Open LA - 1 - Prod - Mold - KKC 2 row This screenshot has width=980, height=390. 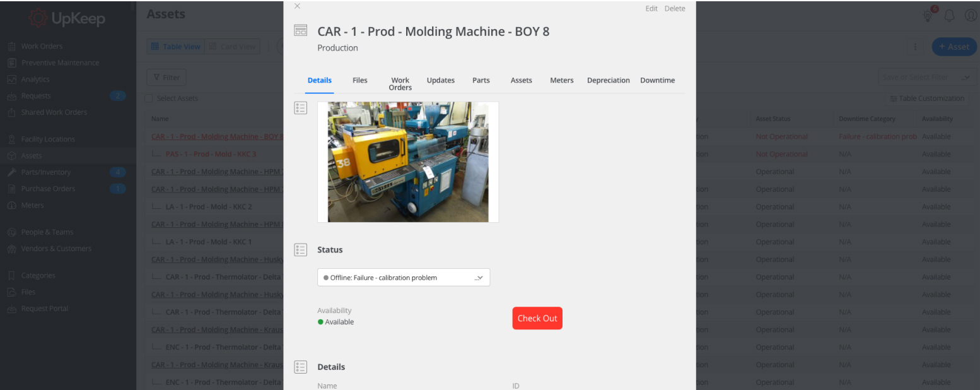pos(209,207)
